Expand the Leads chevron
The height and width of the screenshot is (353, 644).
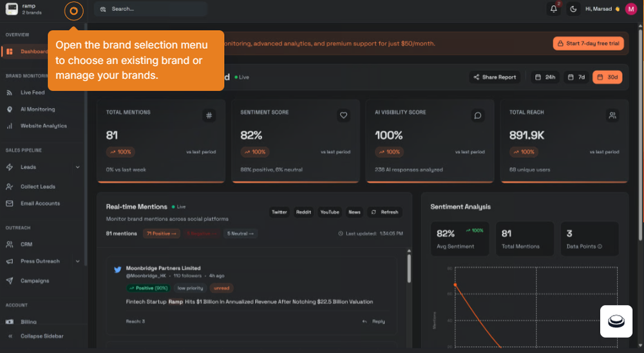pos(78,167)
